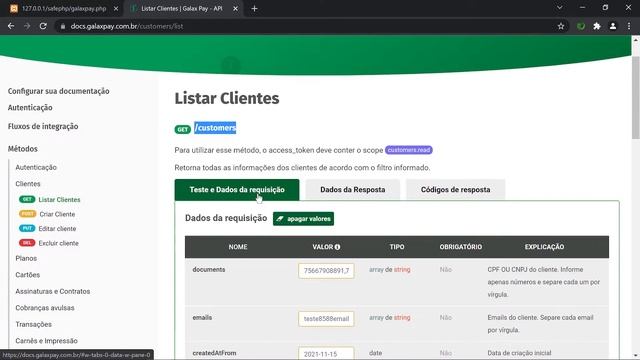
Task: Open Configurar sua documentação in sidebar
Action: pos(58,91)
